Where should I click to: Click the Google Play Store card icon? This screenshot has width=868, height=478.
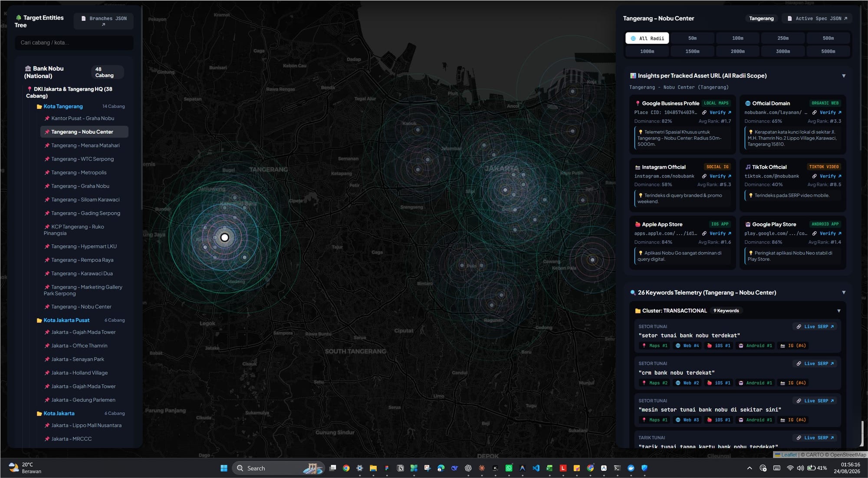(x=748, y=225)
